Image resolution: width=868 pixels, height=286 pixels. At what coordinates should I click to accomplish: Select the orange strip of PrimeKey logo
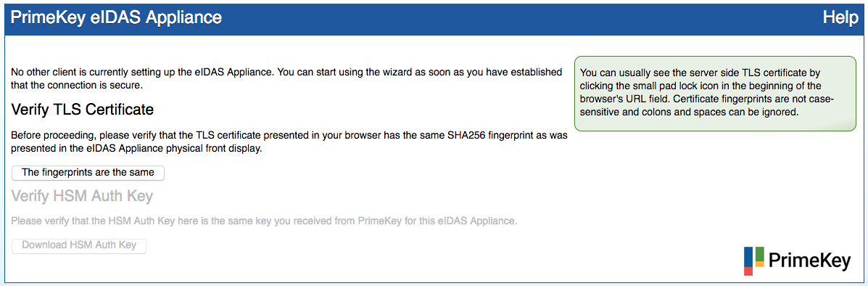760,263
